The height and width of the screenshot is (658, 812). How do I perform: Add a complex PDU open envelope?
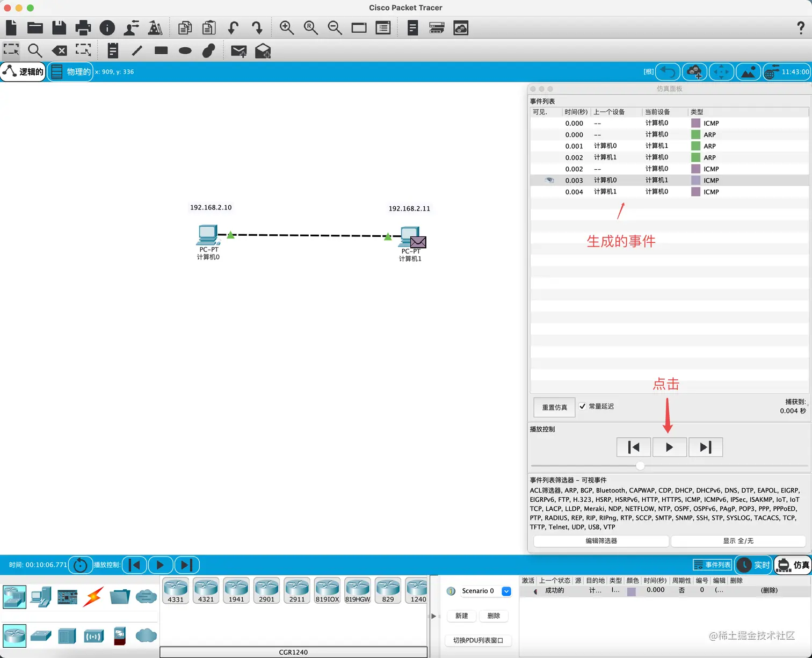coord(263,50)
